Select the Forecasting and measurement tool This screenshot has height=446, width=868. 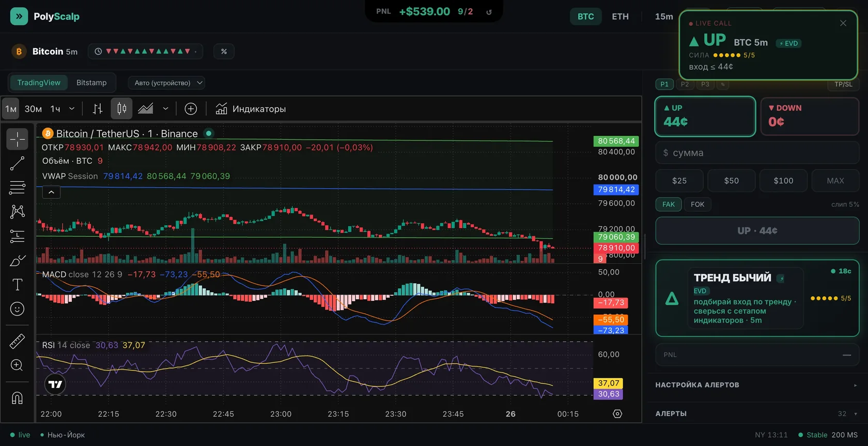pos(17,236)
